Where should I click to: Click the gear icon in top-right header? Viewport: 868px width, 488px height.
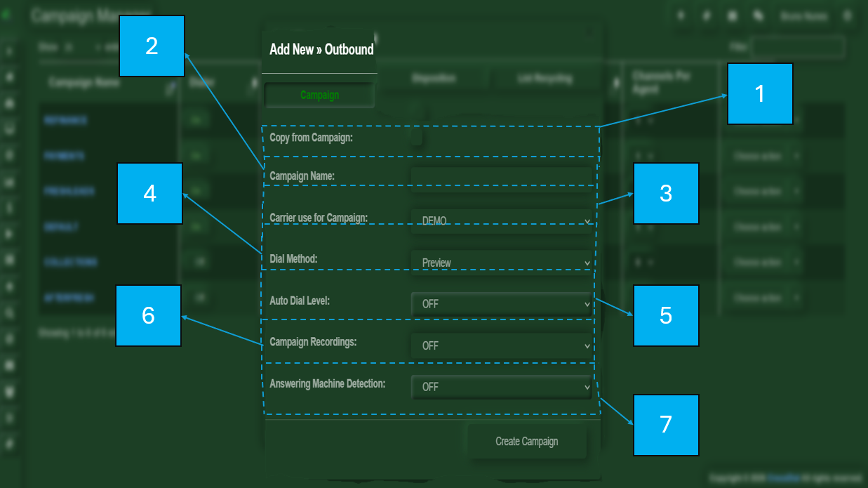[x=847, y=15]
